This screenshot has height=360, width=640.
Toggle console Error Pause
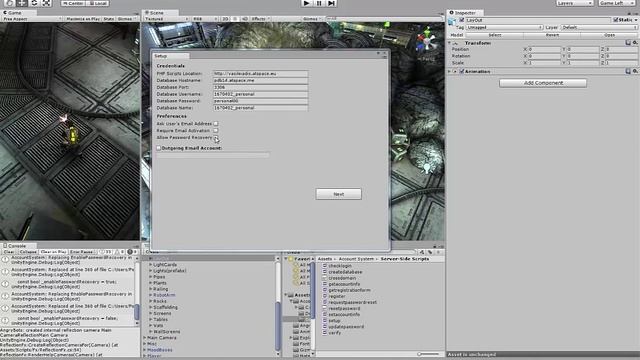[81, 252]
